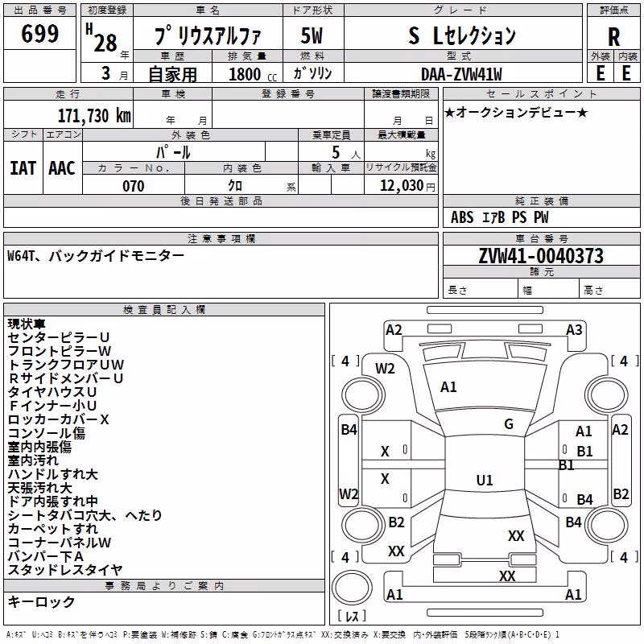The width and height of the screenshot is (644, 644).
Task: Select the equipment line ABS エアB PS PW
Action: (x=499, y=217)
